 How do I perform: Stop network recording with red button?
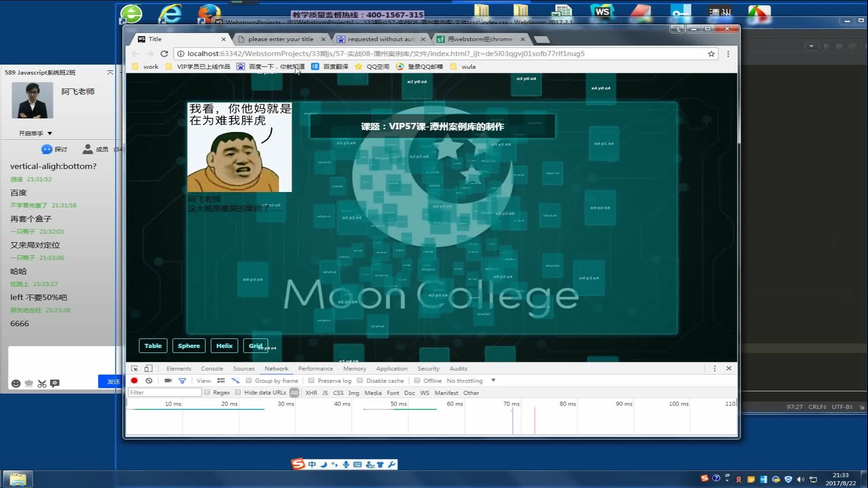134,380
